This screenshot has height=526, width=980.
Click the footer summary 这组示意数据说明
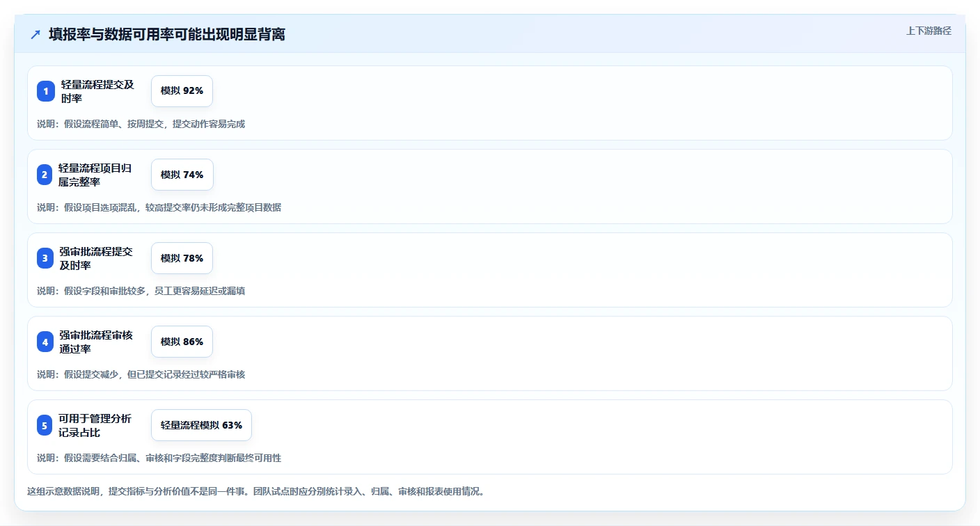coord(255,491)
